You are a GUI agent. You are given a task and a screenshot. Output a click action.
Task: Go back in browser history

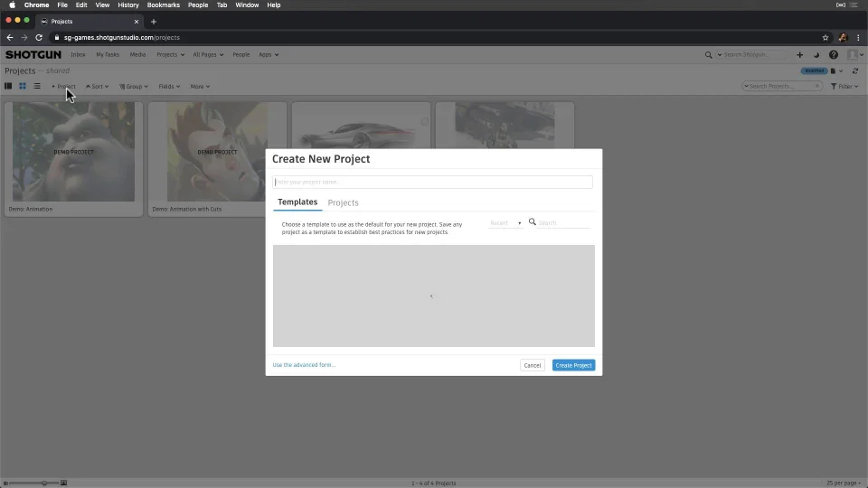point(9,38)
